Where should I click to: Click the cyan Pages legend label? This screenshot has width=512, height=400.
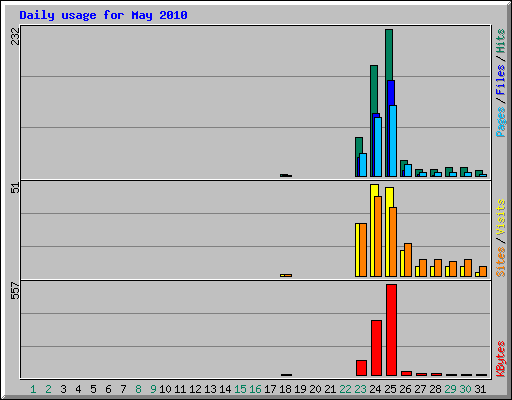(500, 122)
